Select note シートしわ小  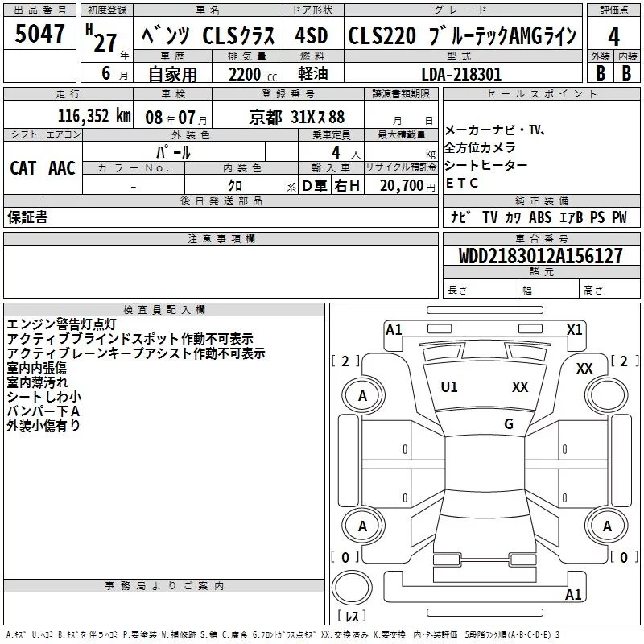tap(44, 396)
